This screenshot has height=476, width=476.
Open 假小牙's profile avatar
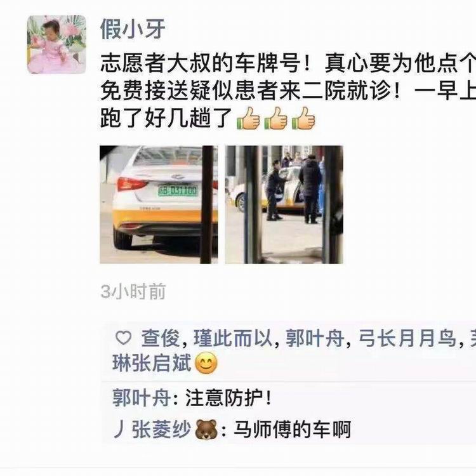[56, 44]
